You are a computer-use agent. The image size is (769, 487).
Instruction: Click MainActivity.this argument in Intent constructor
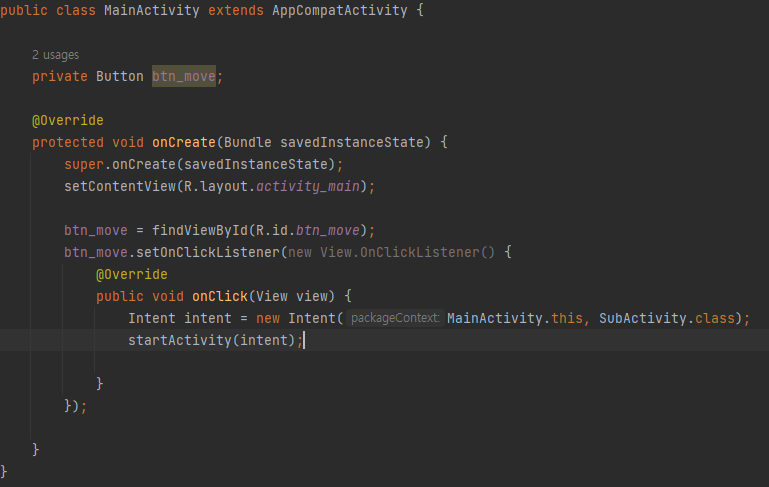[514, 318]
